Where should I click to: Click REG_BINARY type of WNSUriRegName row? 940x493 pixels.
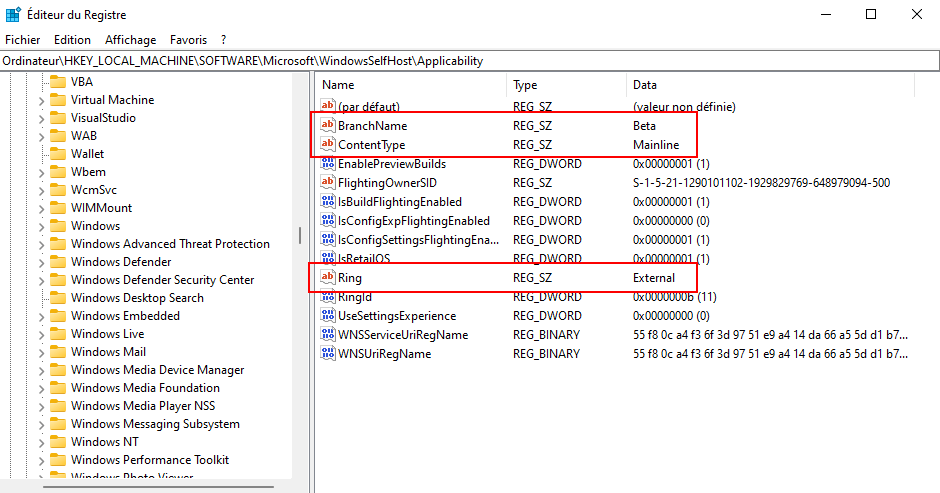click(x=546, y=354)
